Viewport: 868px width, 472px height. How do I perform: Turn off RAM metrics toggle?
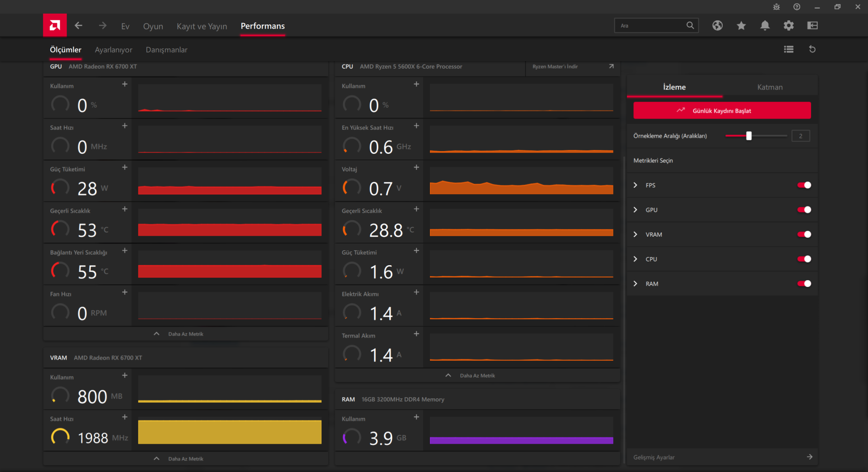804,284
